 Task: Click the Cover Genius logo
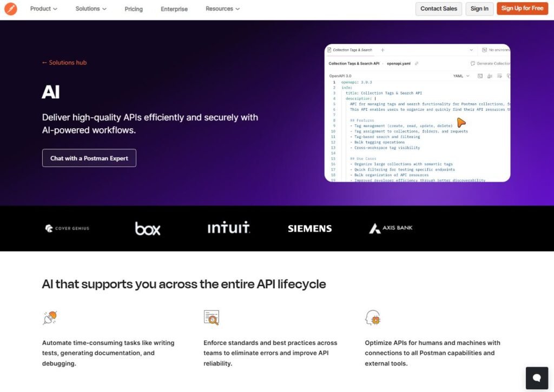click(67, 228)
